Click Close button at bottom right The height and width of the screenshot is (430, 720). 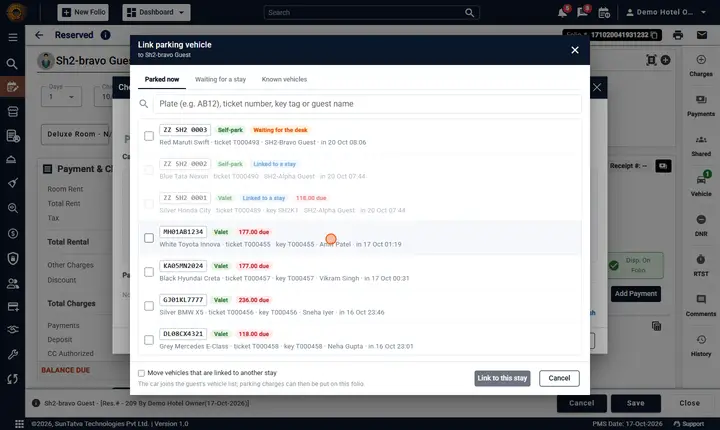[x=689, y=403]
